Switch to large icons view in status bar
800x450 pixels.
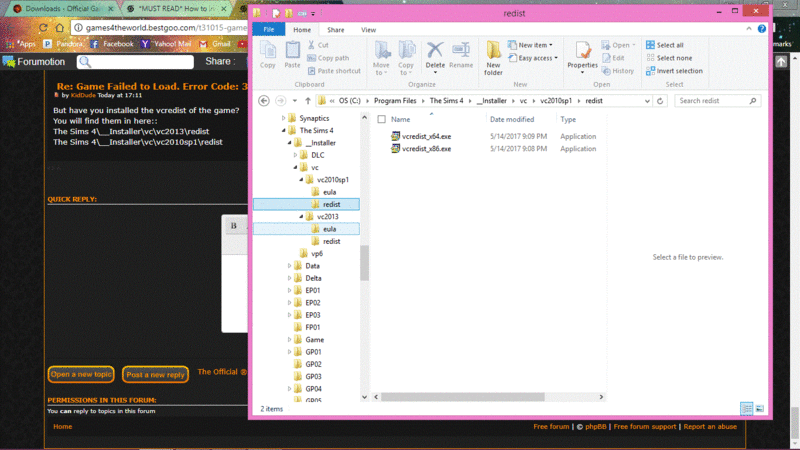[760, 408]
